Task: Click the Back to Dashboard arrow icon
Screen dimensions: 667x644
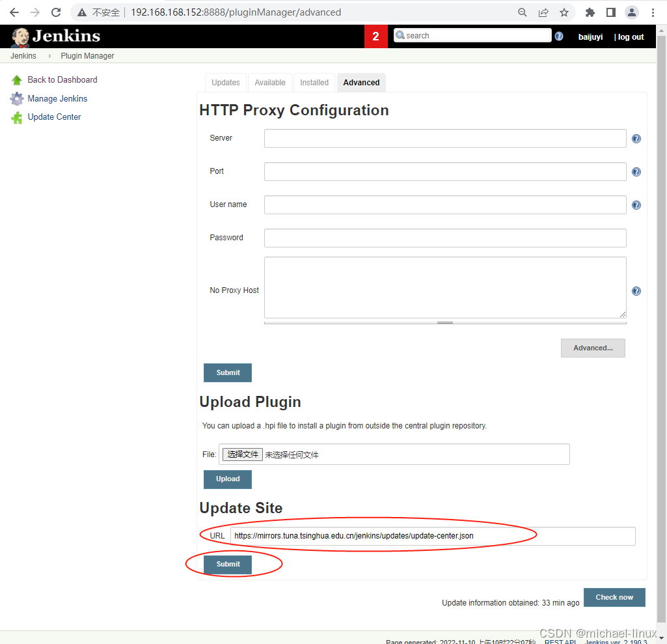Action: tap(16, 80)
